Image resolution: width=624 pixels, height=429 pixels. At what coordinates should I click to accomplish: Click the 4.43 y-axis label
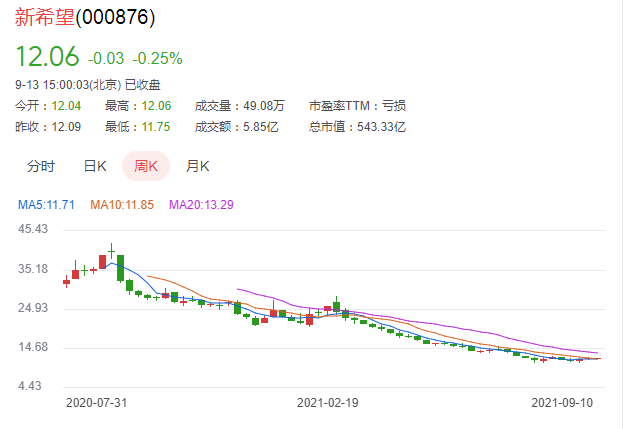[x=29, y=386]
